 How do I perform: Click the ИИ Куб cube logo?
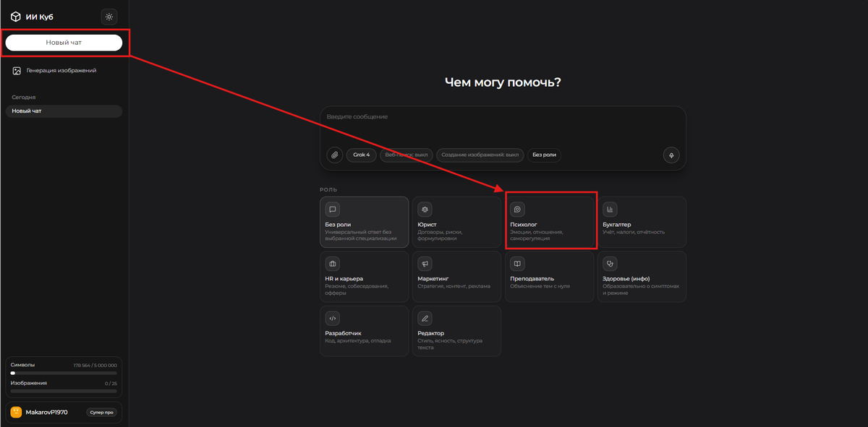pyautogui.click(x=16, y=17)
